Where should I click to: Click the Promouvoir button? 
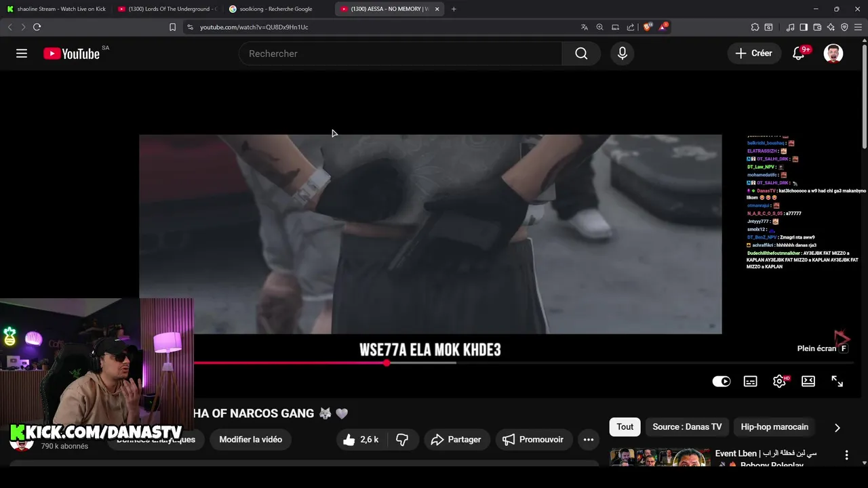click(534, 439)
